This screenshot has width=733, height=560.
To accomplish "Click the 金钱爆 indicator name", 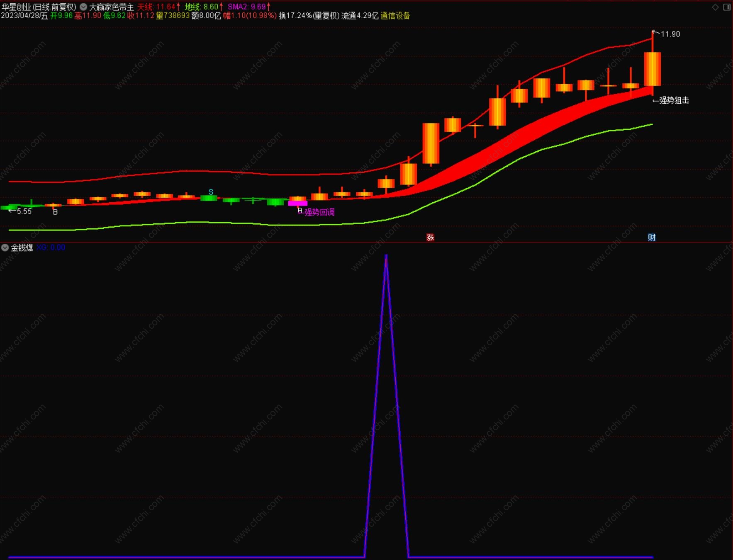I will tap(22, 247).
